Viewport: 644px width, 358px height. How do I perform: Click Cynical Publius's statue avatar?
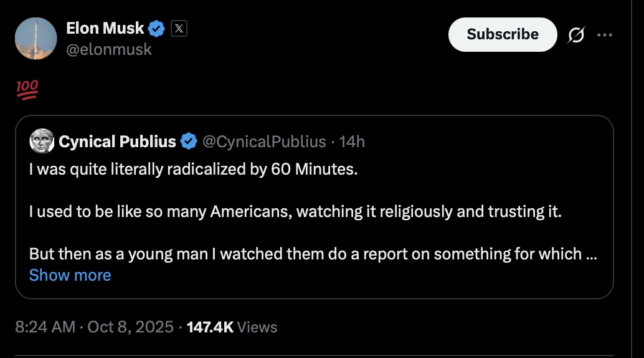coord(41,142)
